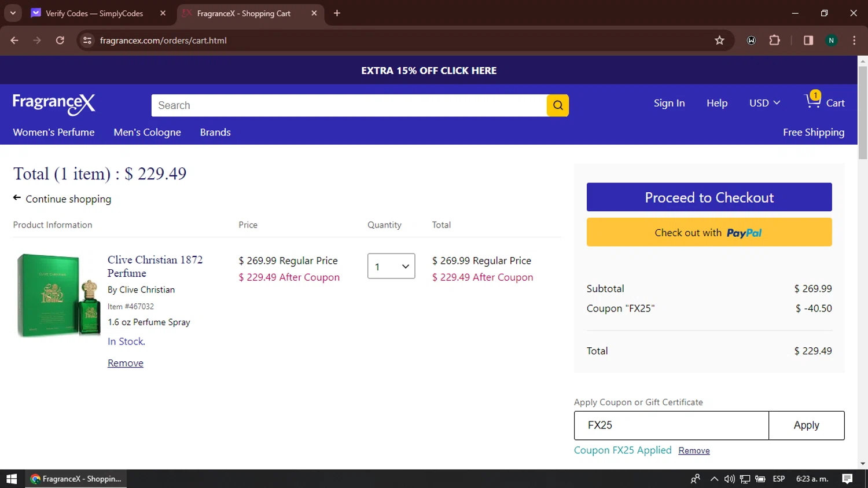Click the '$ -40.50' coupon discount amount
This screenshot has height=488, width=868.
point(814,309)
